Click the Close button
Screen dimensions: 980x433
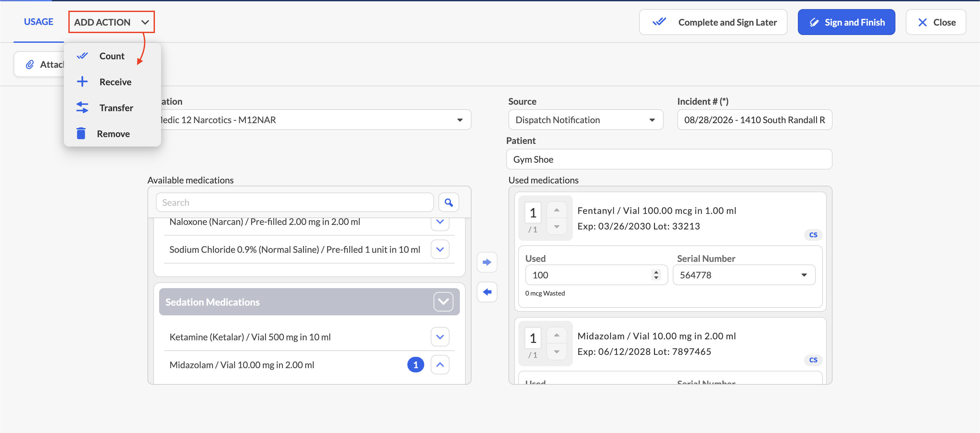click(x=936, y=22)
